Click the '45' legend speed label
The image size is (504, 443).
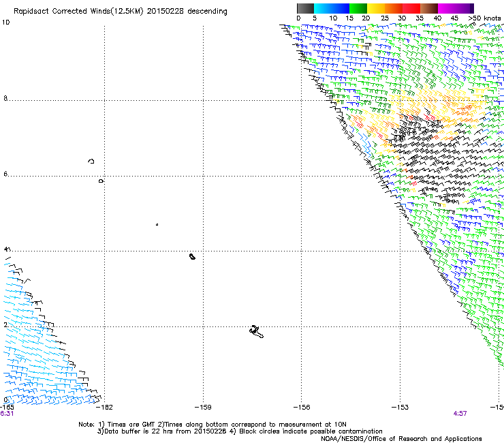(454, 18)
